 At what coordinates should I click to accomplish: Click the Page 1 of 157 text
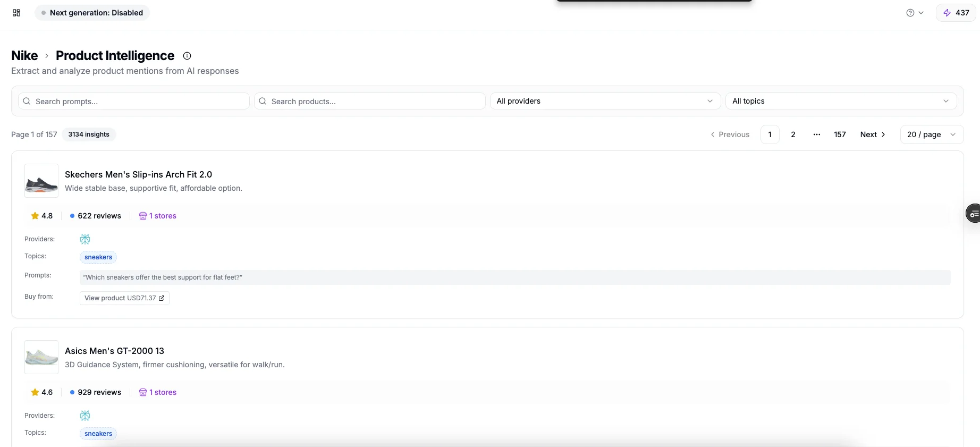(x=34, y=134)
